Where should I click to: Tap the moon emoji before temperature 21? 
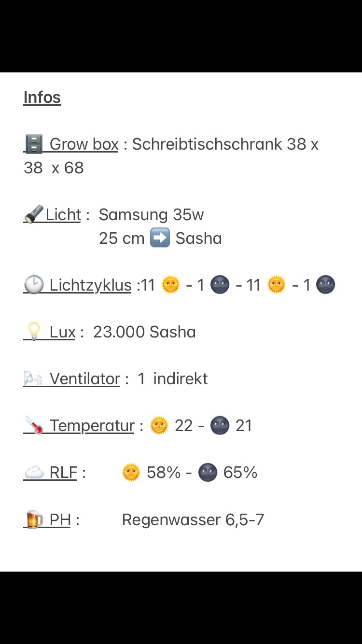click(220, 425)
